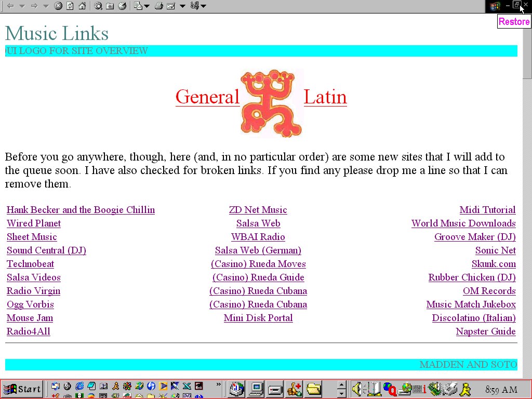Launch Internet Explorer from Quick Launch bar
This screenshot has width=532, height=399.
(79, 386)
